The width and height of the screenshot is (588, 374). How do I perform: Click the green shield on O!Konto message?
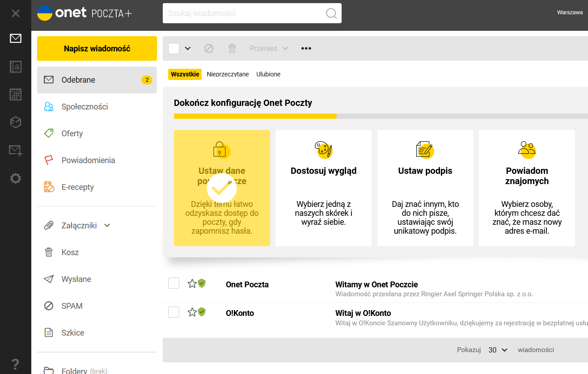tap(202, 312)
